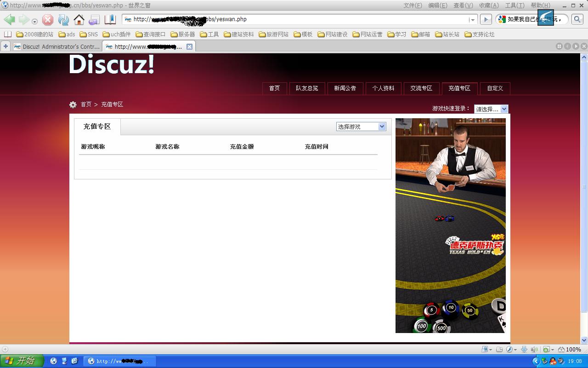Viewport: 588px width, 368px height.
Task: Click the tab bar next-tab arrow
Action: click(x=576, y=46)
